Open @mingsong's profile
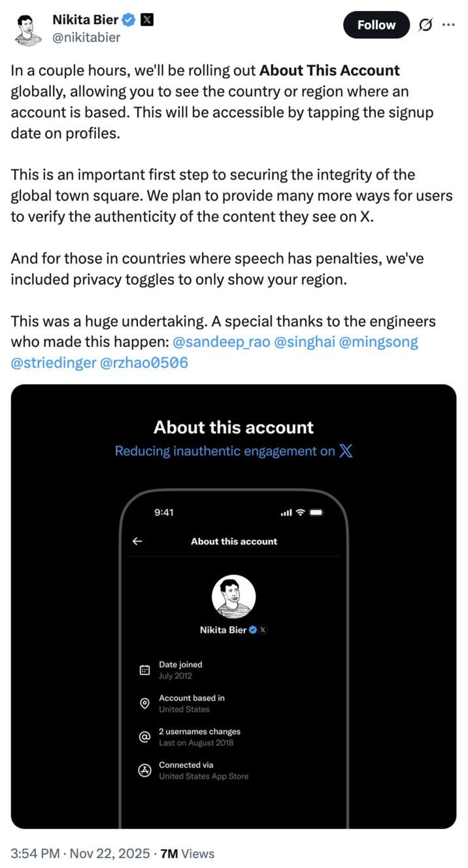This screenshot has height=868, width=468. pyautogui.click(x=379, y=341)
